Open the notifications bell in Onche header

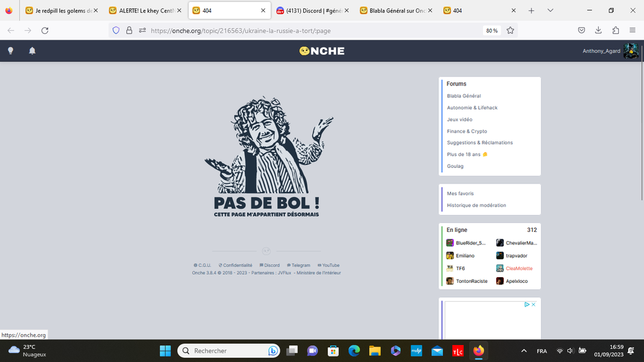coord(32,51)
